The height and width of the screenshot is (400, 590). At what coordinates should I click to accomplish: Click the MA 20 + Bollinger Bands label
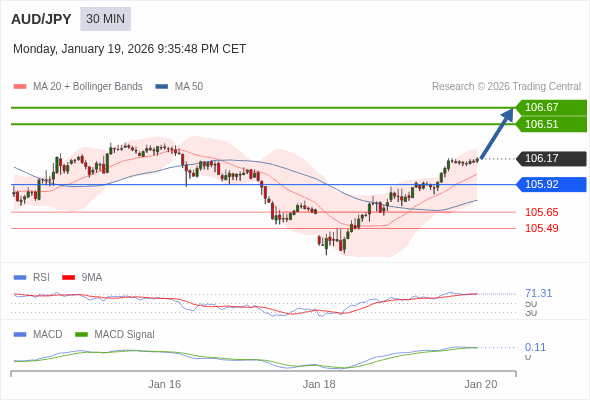tap(88, 87)
